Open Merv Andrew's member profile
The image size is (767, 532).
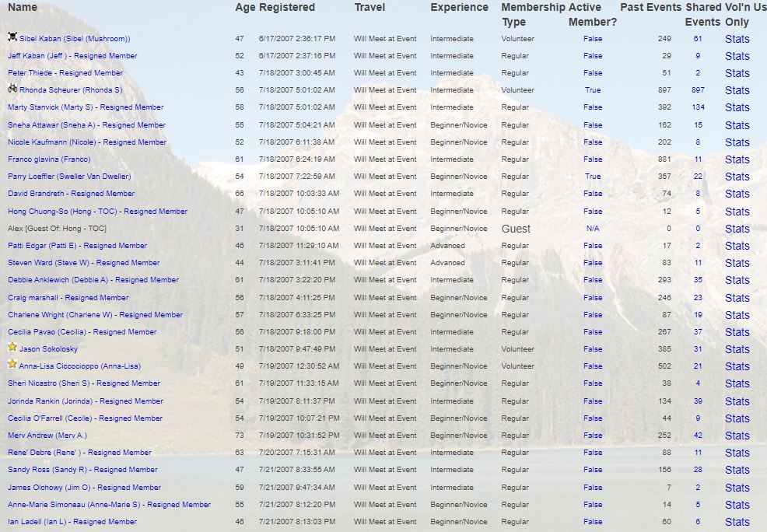47,436
